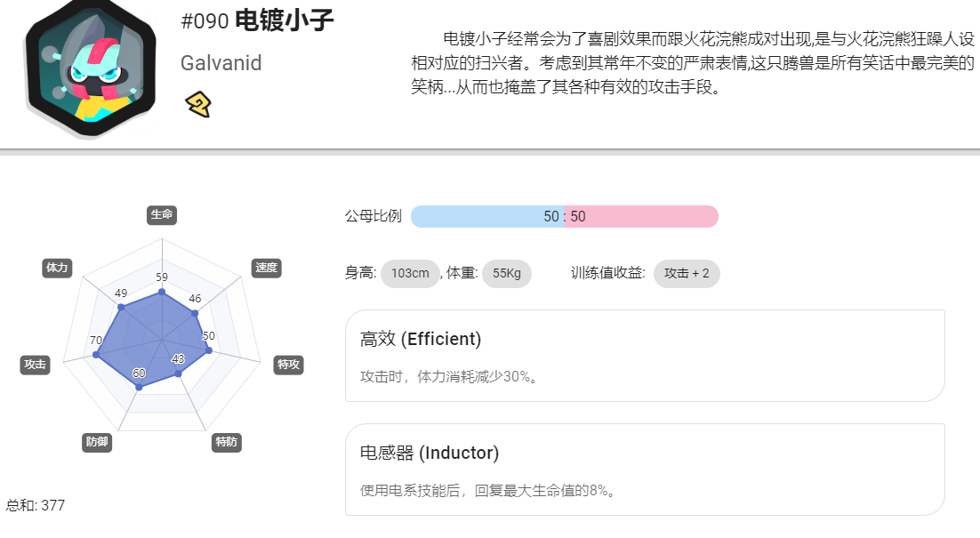Click the #090 电镀小子 title

tap(257, 20)
